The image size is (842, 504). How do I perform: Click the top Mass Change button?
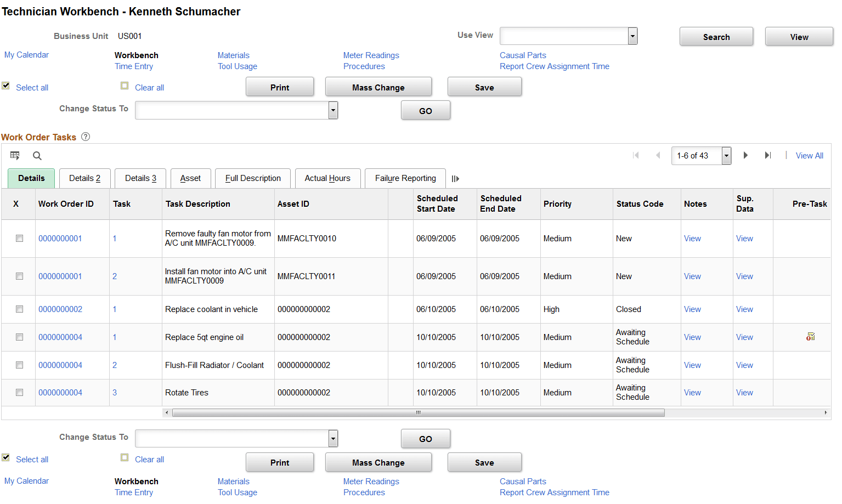point(378,87)
